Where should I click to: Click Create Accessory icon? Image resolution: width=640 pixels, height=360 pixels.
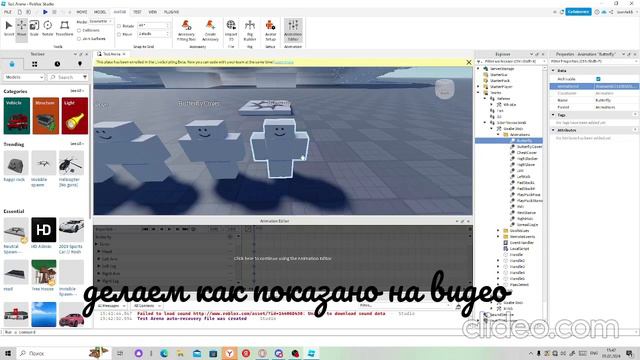(210, 30)
